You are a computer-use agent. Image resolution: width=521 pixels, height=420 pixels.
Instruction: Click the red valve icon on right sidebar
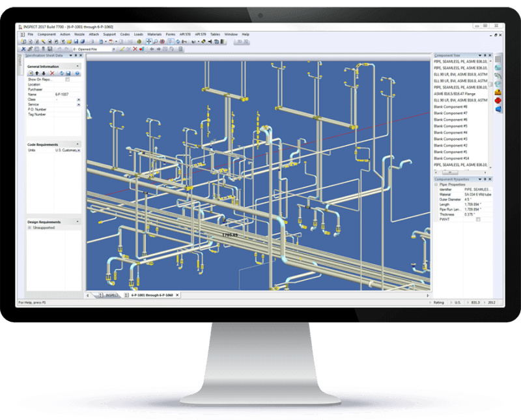tap(498, 100)
